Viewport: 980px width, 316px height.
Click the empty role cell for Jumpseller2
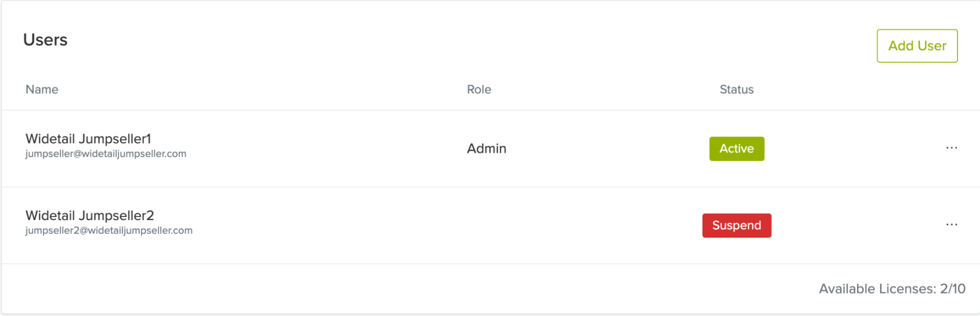(x=486, y=225)
